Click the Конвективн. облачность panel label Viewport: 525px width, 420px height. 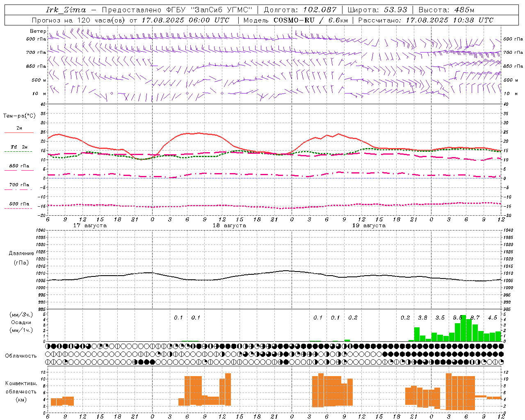[x=21, y=387]
